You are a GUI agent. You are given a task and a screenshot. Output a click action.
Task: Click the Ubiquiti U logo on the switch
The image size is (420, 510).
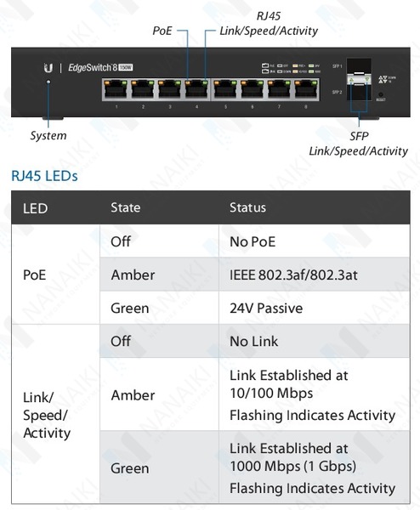click(x=48, y=68)
